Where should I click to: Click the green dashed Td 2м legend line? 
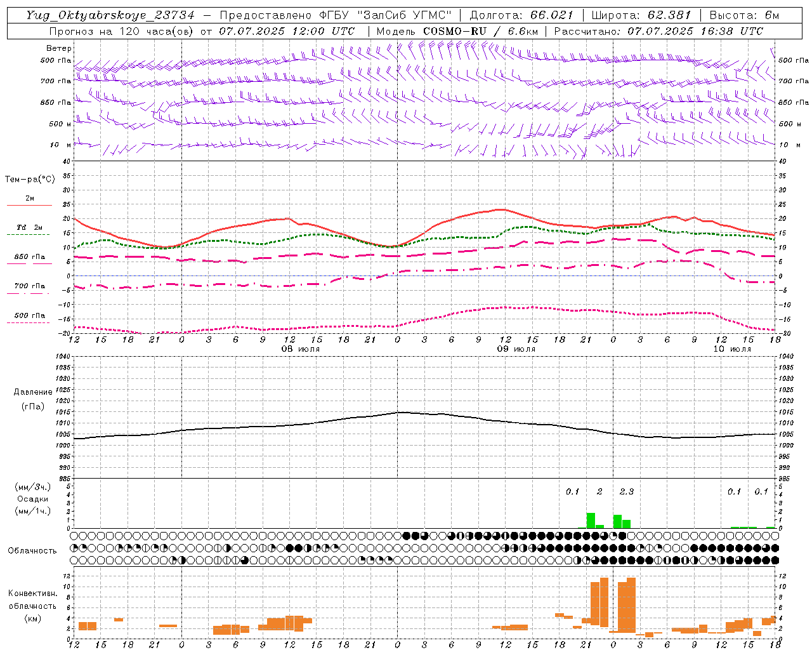click(x=28, y=235)
